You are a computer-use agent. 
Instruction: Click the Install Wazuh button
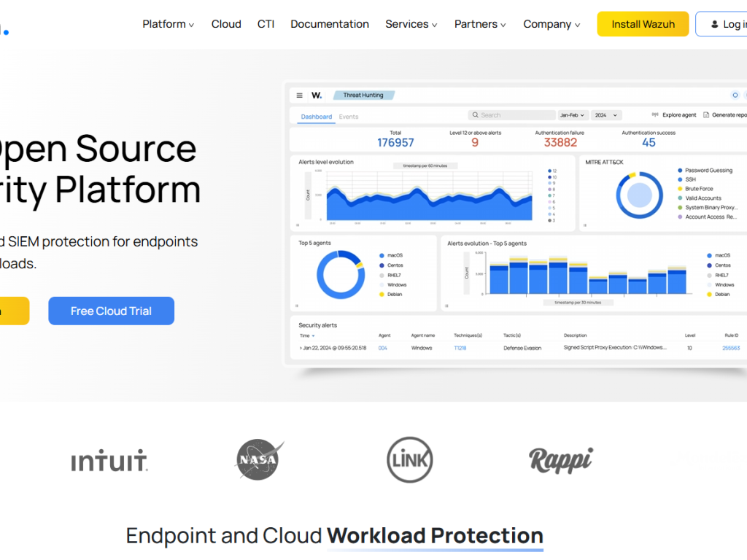point(643,24)
